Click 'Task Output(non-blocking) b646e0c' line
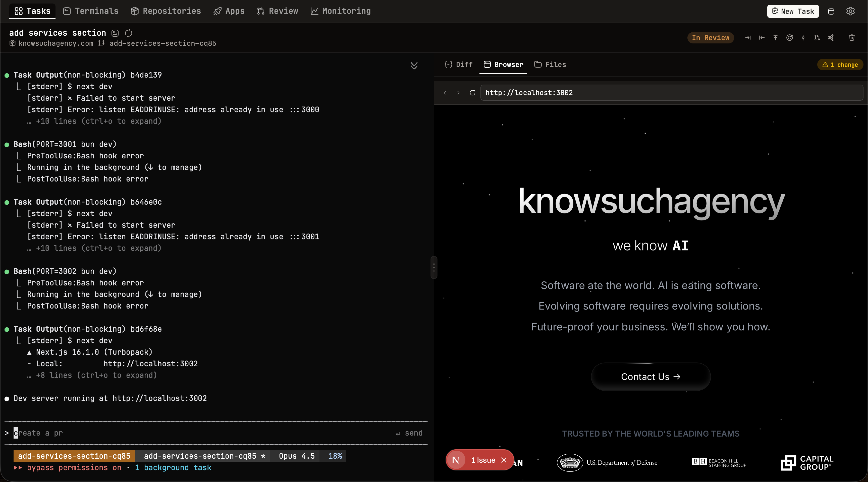 click(x=88, y=202)
